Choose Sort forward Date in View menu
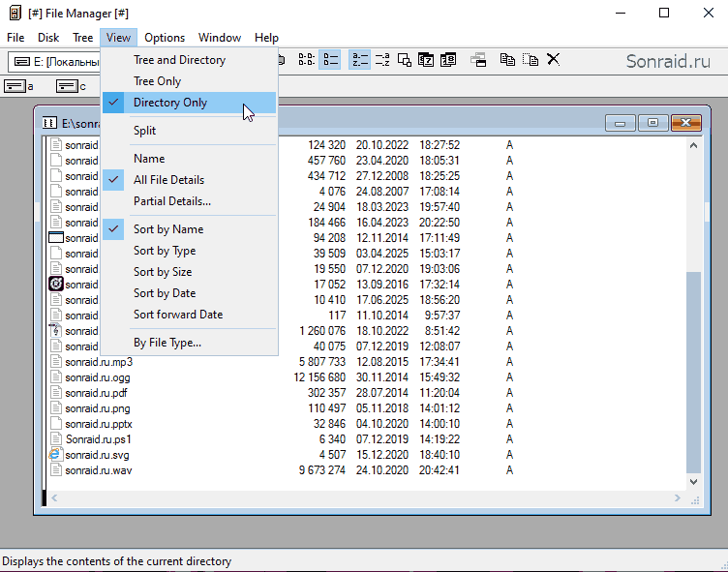728x572 pixels. tap(190, 315)
